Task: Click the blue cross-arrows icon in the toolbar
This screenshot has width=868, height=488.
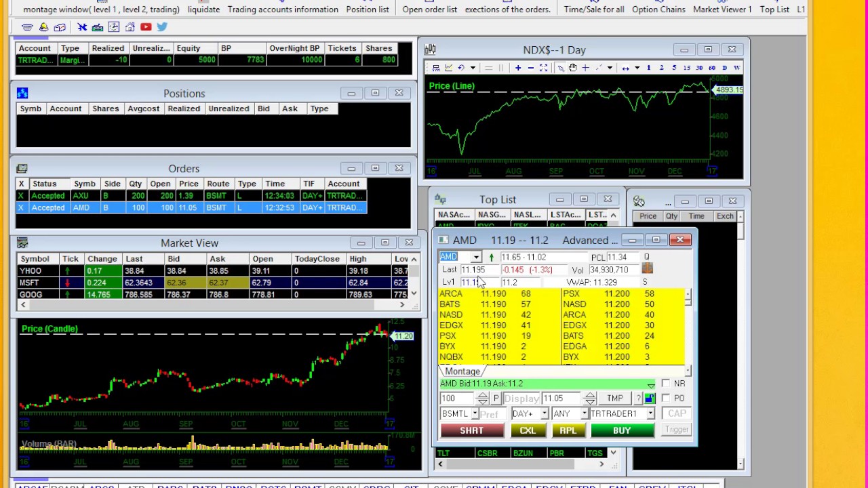Action: pyautogui.click(x=82, y=27)
